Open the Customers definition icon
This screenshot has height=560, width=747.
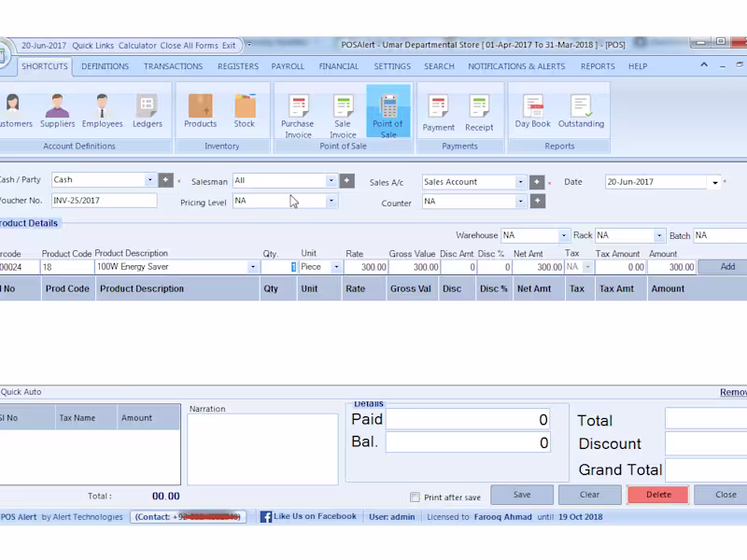click(x=14, y=110)
